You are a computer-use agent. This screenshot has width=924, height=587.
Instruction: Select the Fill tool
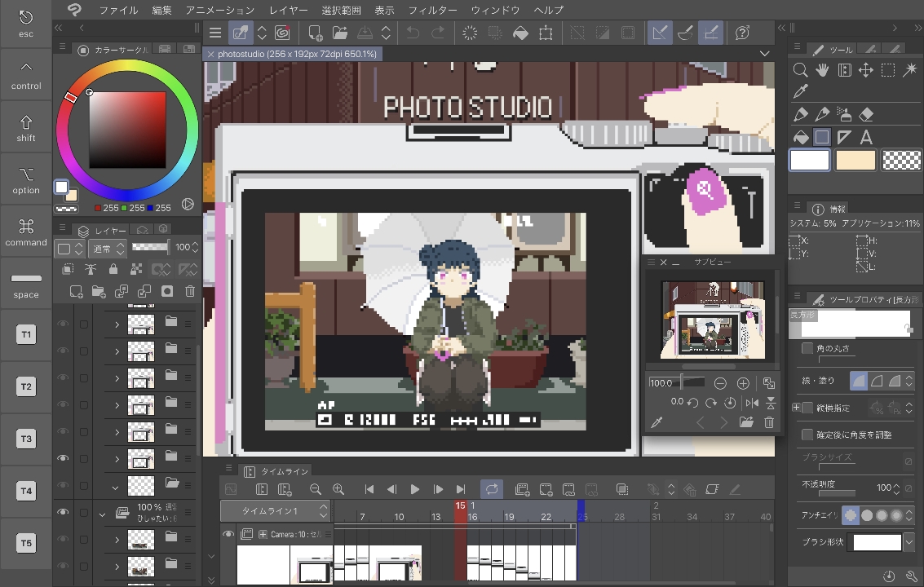pyautogui.click(x=800, y=136)
